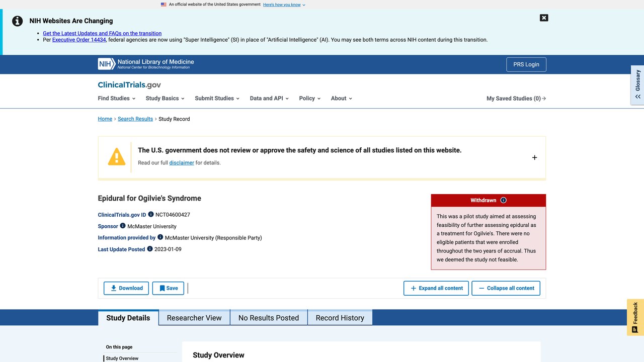This screenshot has width=644, height=362.
Task: Click info icon beside Sponsor label
Action: [x=123, y=226]
